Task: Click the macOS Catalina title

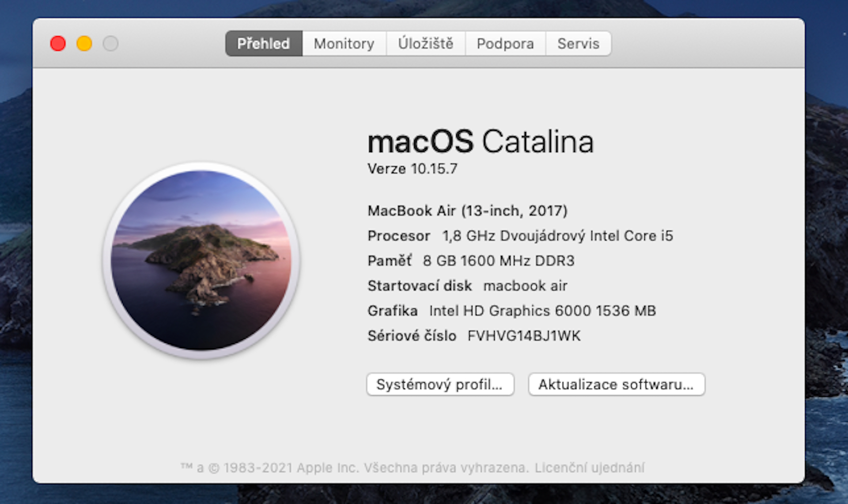Action: (480, 142)
